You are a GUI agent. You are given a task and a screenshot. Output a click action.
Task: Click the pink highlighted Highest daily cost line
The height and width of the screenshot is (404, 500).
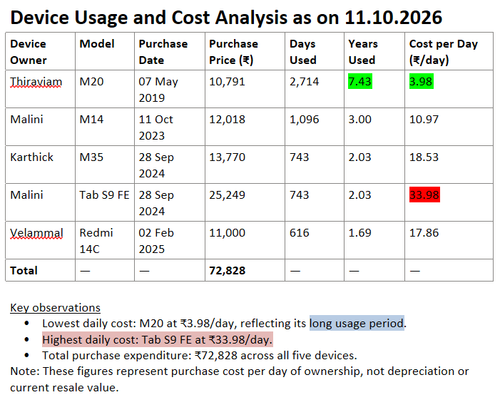(x=157, y=339)
